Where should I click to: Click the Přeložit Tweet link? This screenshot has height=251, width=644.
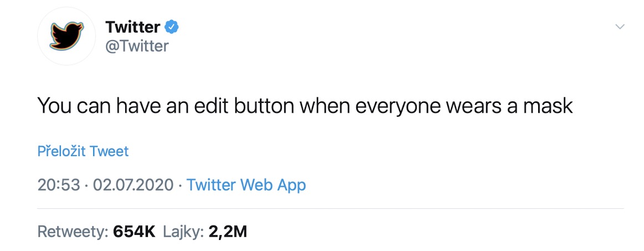[x=83, y=151]
